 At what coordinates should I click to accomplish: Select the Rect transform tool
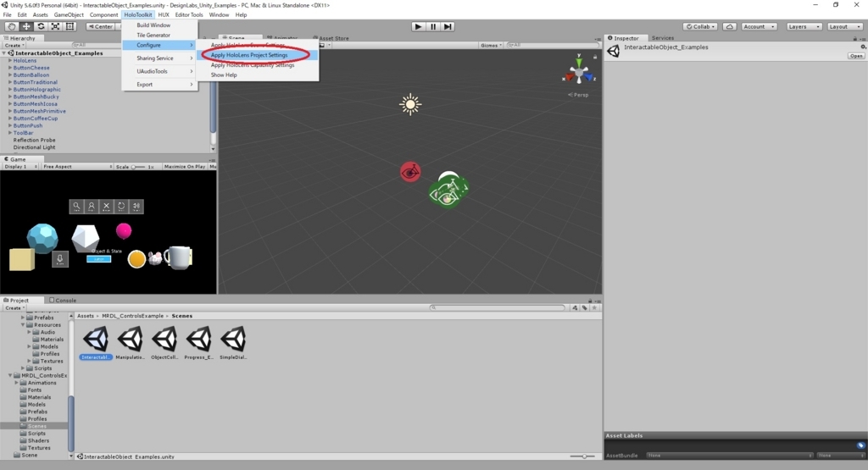pos(70,26)
